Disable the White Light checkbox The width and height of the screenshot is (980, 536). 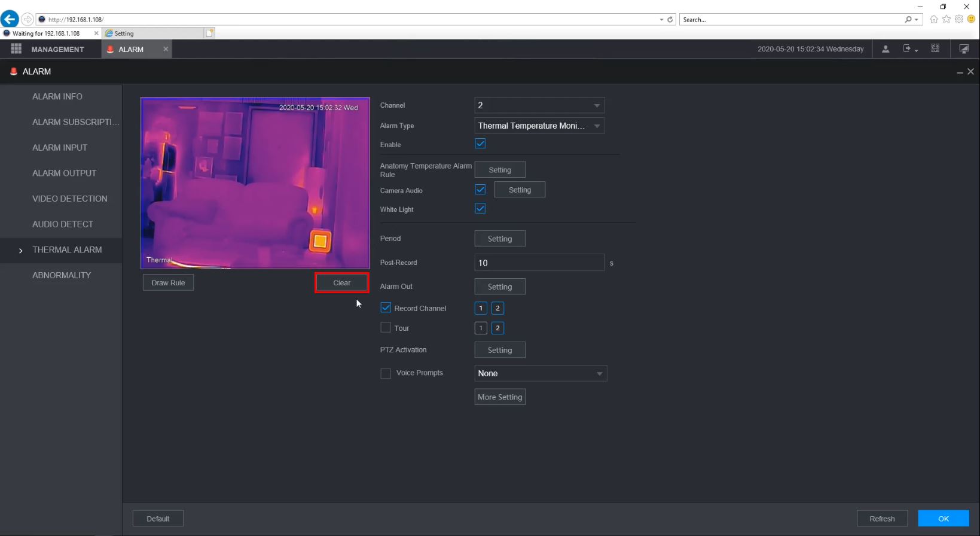480,209
